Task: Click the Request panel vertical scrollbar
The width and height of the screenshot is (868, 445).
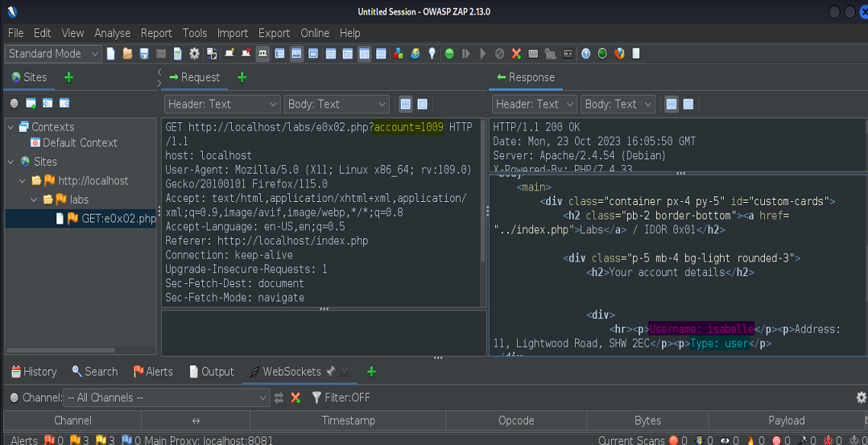Action: tap(483, 191)
